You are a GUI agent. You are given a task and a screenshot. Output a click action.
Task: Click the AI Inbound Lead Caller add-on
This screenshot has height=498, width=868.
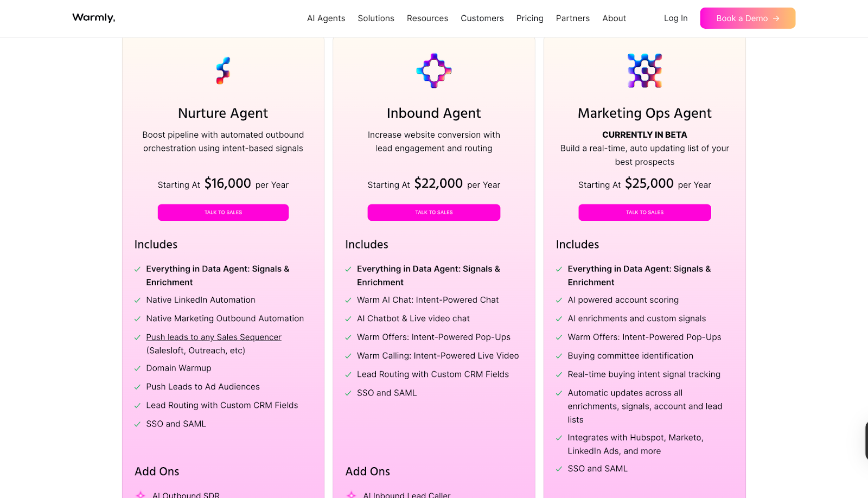407,495
